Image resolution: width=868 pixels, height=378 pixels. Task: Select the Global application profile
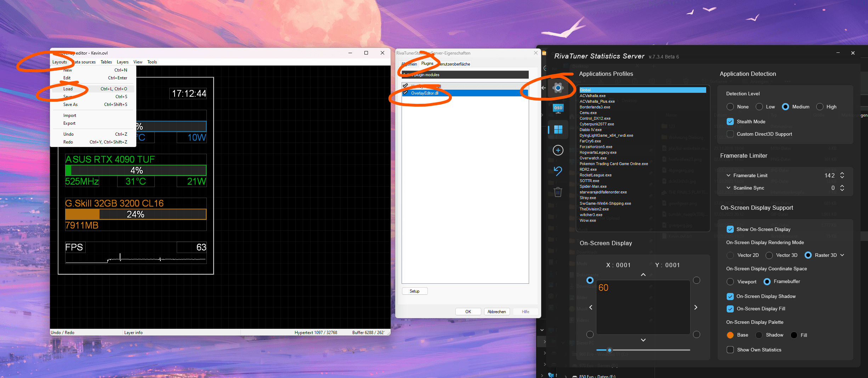pyautogui.click(x=642, y=90)
